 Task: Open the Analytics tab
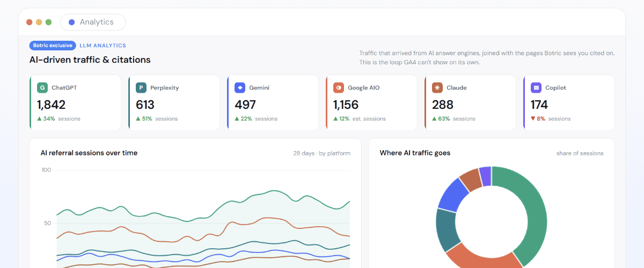click(x=93, y=22)
